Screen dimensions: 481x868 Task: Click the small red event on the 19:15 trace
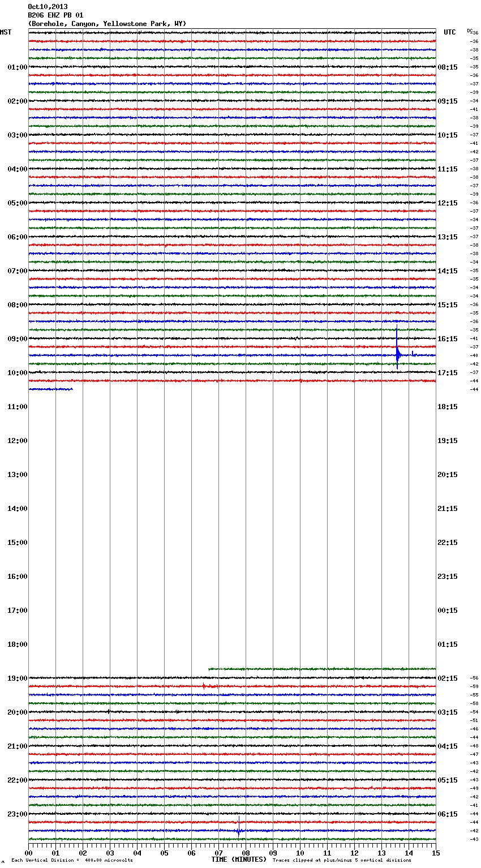click(x=204, y=686)
